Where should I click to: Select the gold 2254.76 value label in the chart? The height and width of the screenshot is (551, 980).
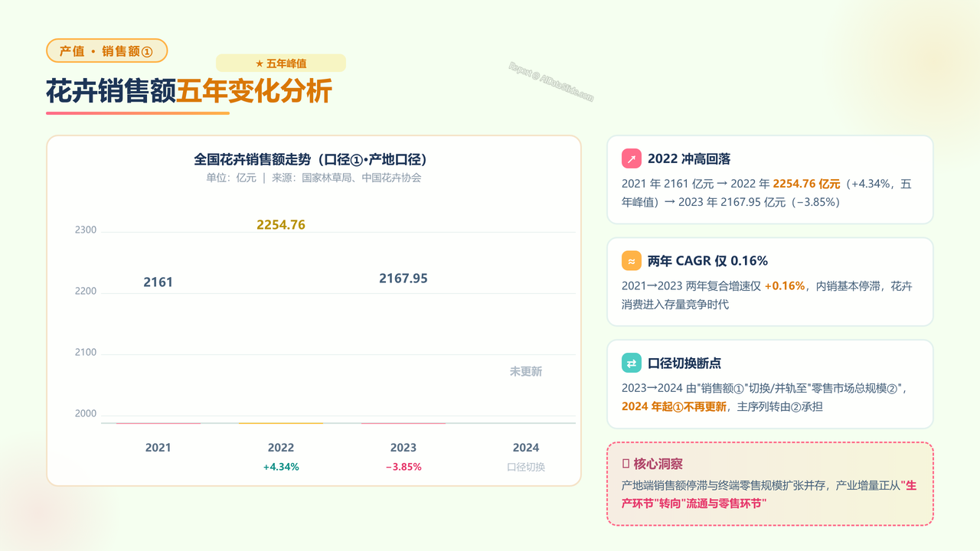[x=281, y=225]
